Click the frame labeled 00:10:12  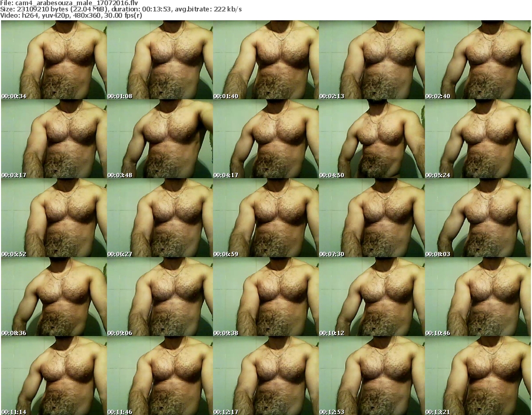coord(372,297)
